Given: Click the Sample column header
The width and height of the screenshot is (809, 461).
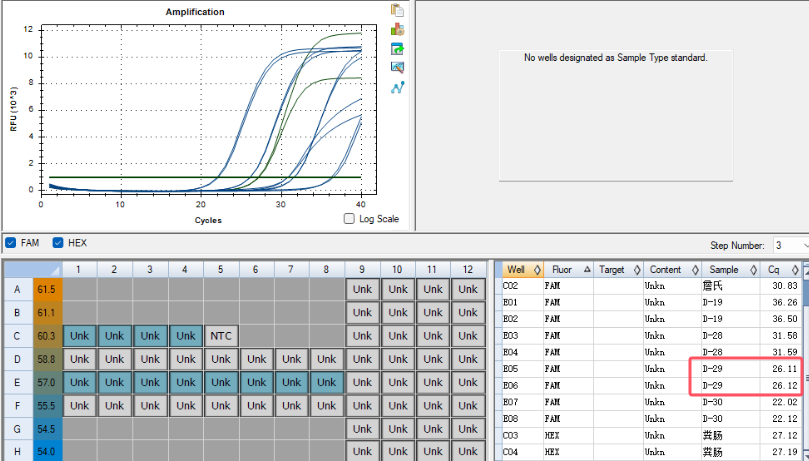Looking at the screenshot, I should 731,270.
